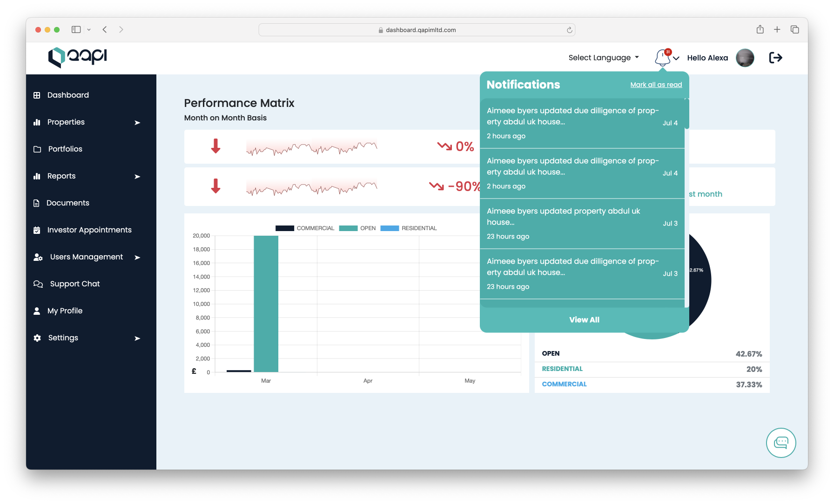Open Investor Appointments in sidebar
Viewport: 834px width, 504px height.
(x=89, y=230)
